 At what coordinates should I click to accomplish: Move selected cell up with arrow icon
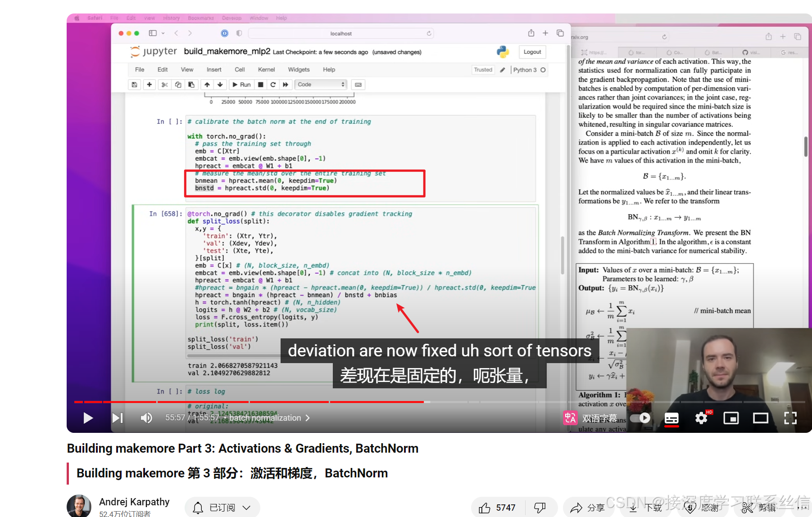point(207,85)
